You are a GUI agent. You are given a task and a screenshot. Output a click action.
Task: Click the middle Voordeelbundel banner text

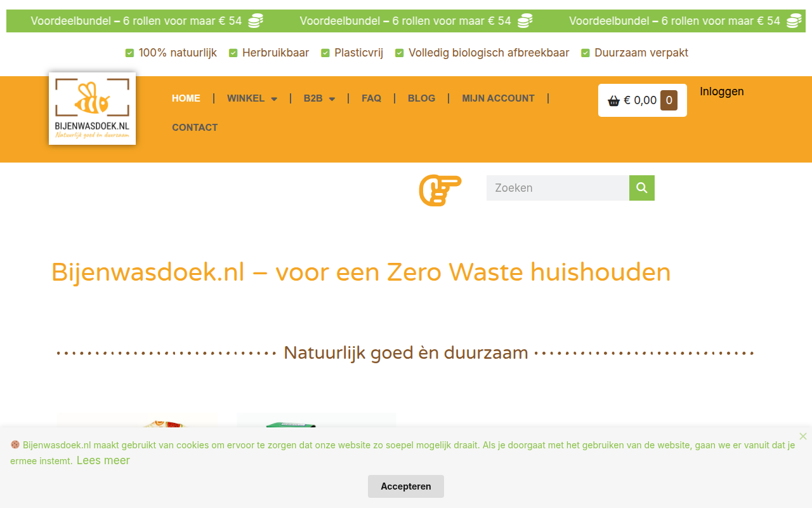(405, 21)
